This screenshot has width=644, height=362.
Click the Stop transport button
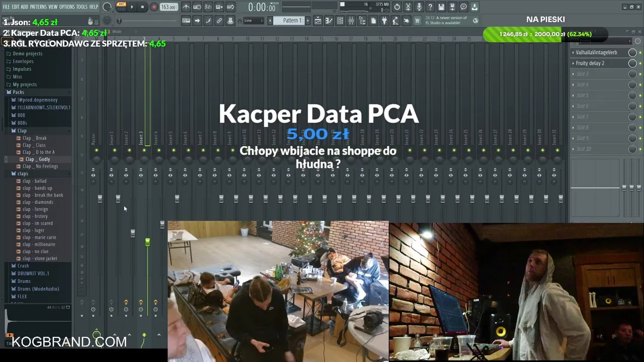point(143,7)
